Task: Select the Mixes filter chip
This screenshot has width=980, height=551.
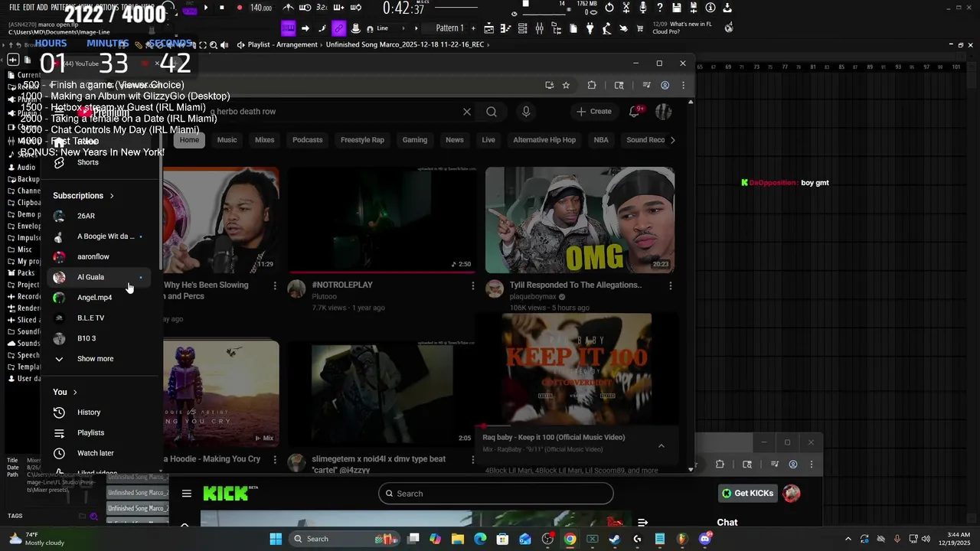Action: pos(265,140)
